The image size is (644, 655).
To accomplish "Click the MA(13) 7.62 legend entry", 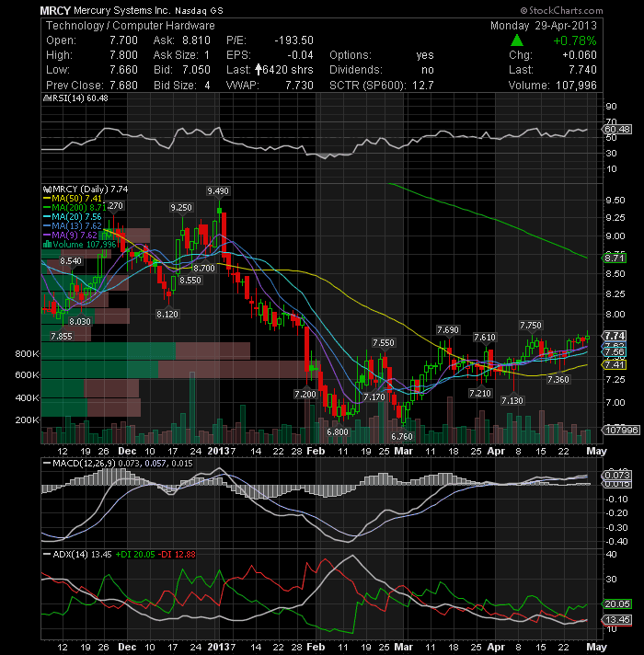I will pyautogui.click(x=73, y=226).
